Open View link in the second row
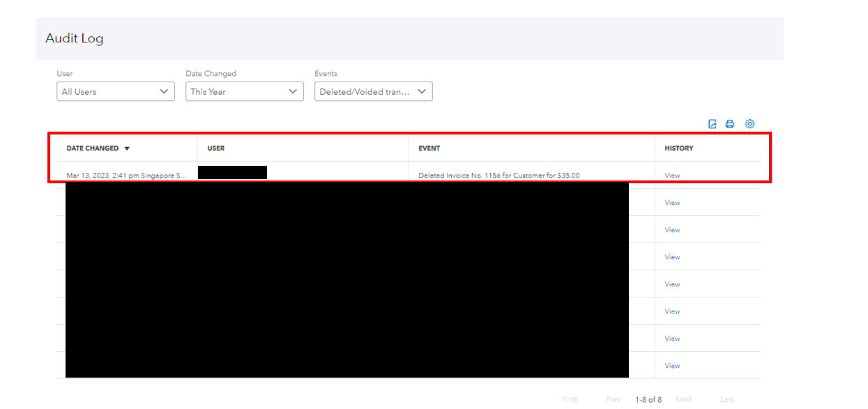Image resolution: width=868 pixels, height=409 pixels. 672,203
